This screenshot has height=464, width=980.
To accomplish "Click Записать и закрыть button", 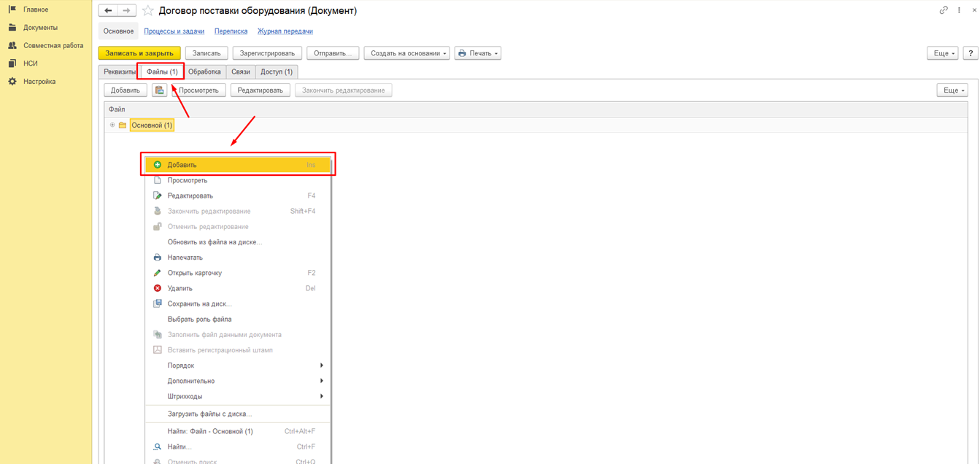I will point(139,53).
